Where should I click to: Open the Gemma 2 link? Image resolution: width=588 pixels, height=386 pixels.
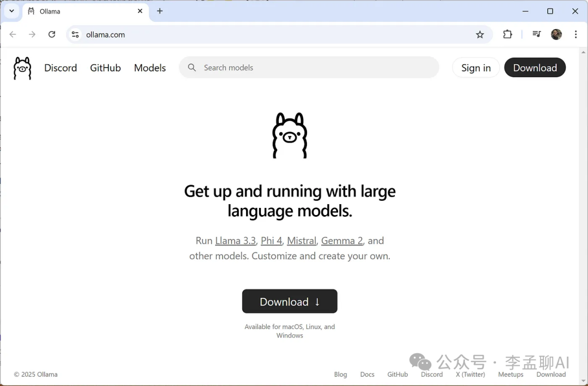(342, 241)
